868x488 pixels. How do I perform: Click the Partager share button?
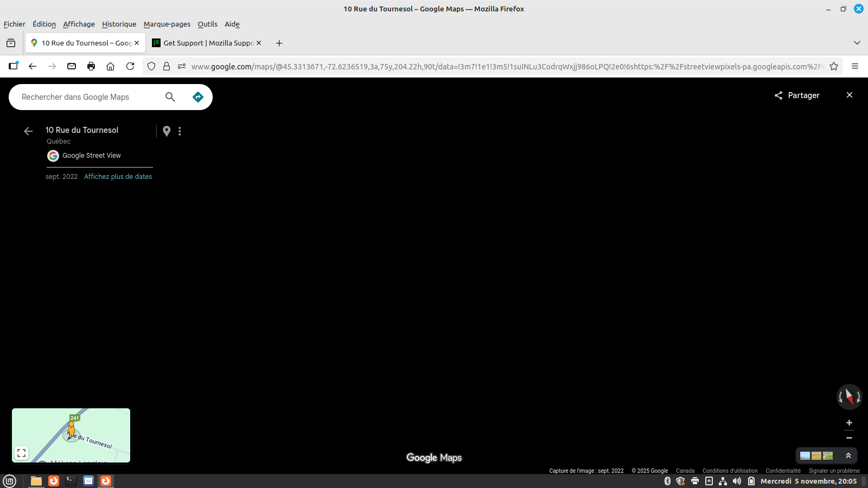tap(797, 95)
